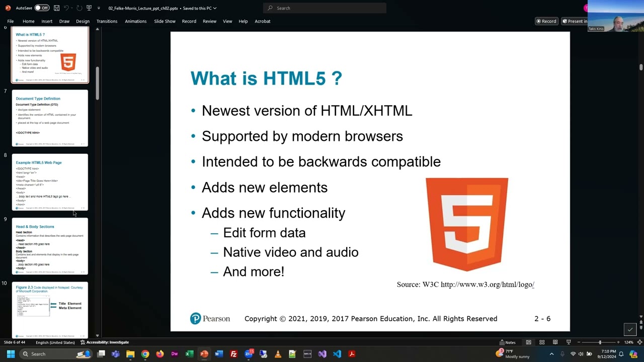Viewport: 644px width, 362px height.
Task: Open the Slide Show tab
Action: [165, 21]
